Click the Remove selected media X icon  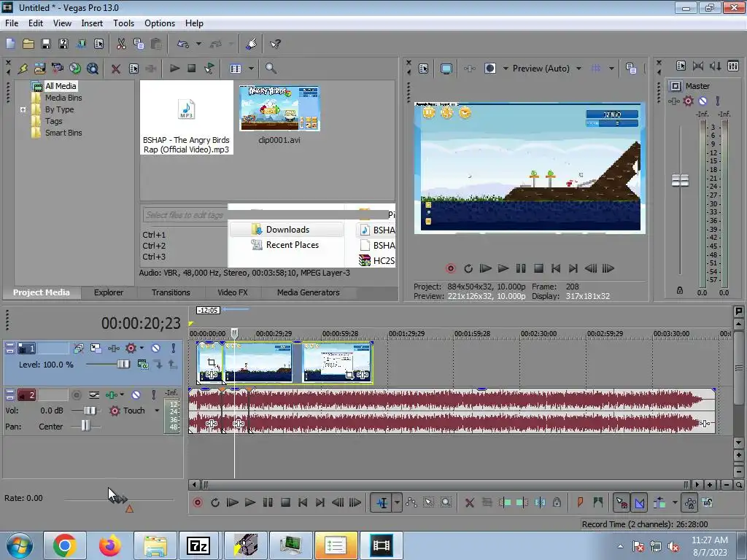click(115, 69)
